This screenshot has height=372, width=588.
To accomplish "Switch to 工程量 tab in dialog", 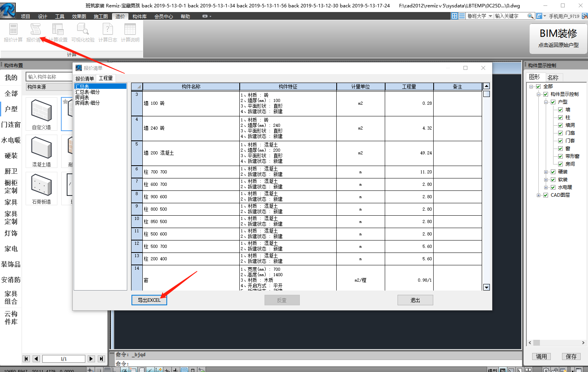I will (105, 78).
